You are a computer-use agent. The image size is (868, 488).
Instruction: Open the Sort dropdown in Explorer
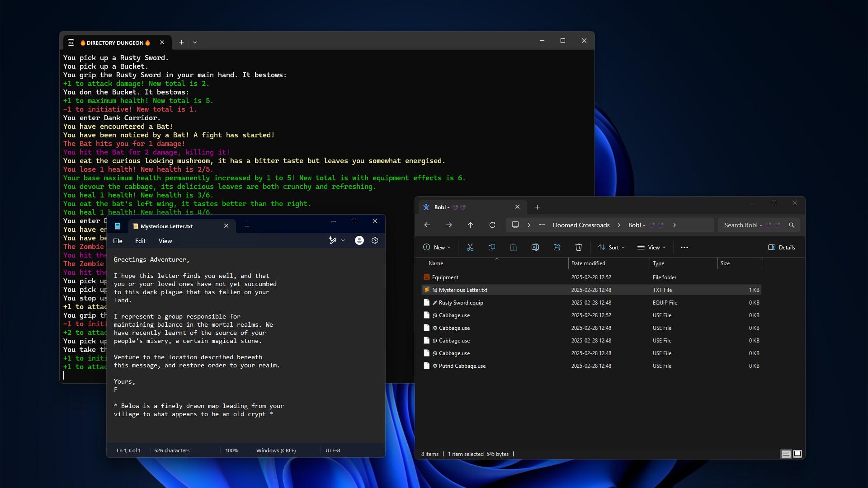611,247
